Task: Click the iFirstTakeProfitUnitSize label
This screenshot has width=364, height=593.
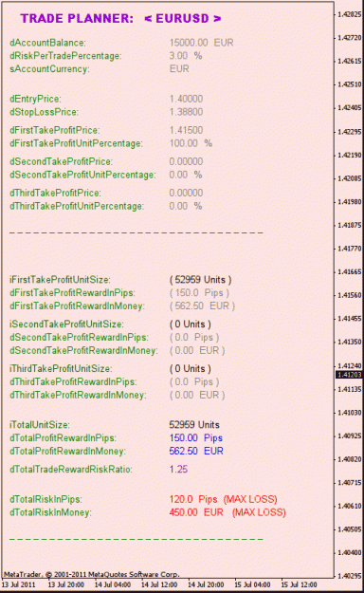Action: [x=60, y=280]
